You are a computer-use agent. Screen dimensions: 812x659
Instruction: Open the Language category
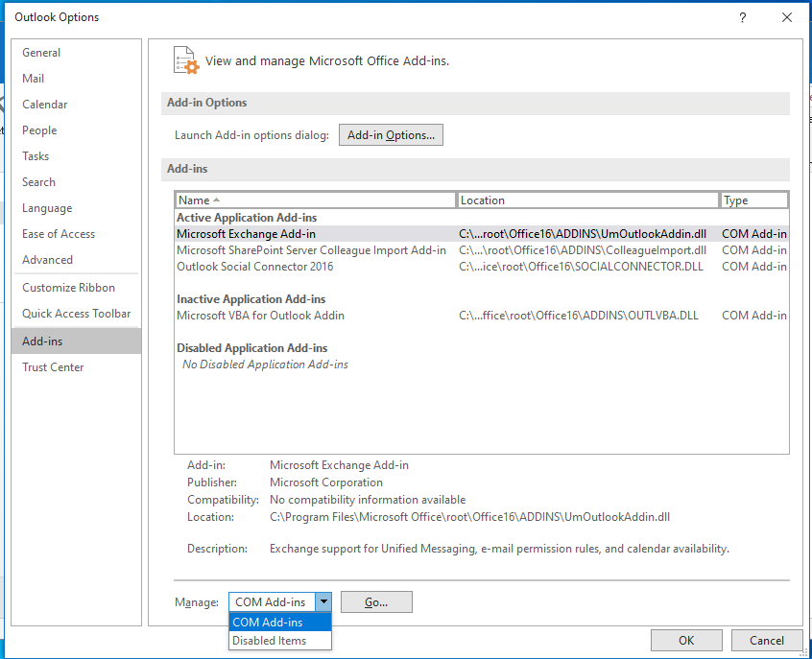click(76, 208)
